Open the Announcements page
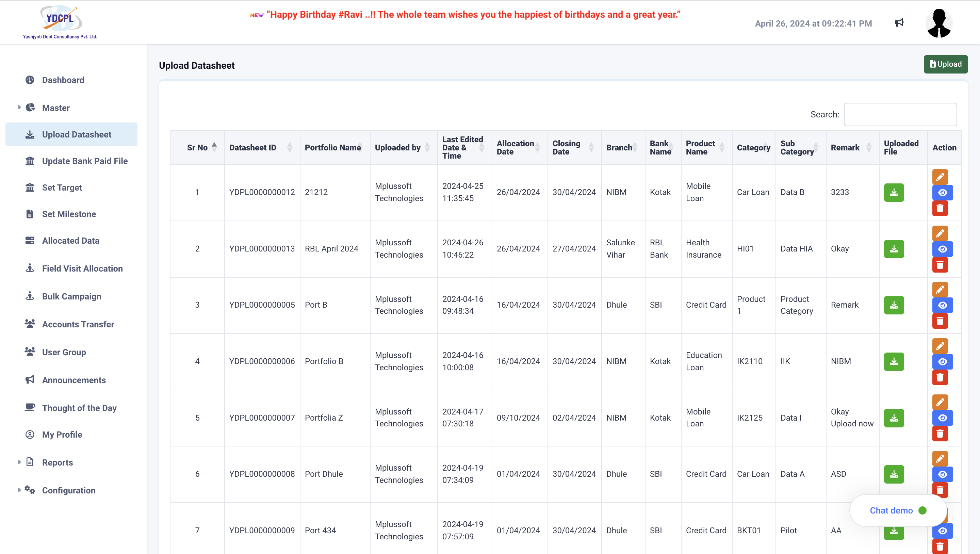 pos(74,380)
